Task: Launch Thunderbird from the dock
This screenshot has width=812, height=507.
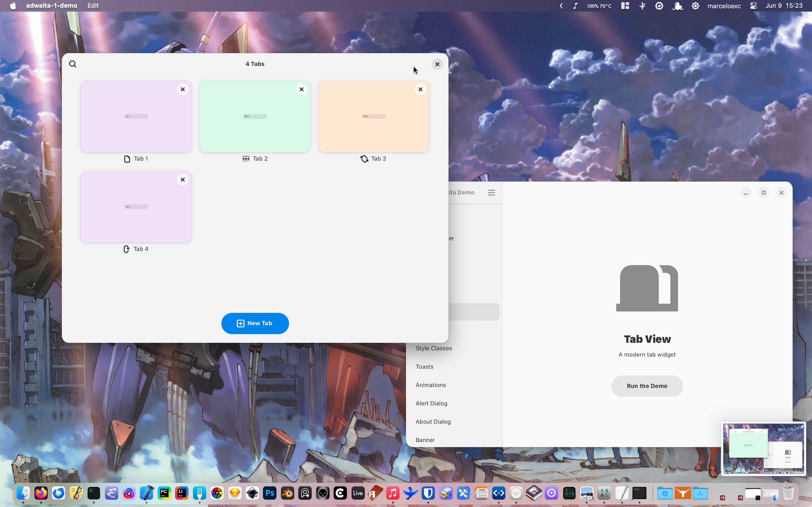Action: [x=59, y=493]
